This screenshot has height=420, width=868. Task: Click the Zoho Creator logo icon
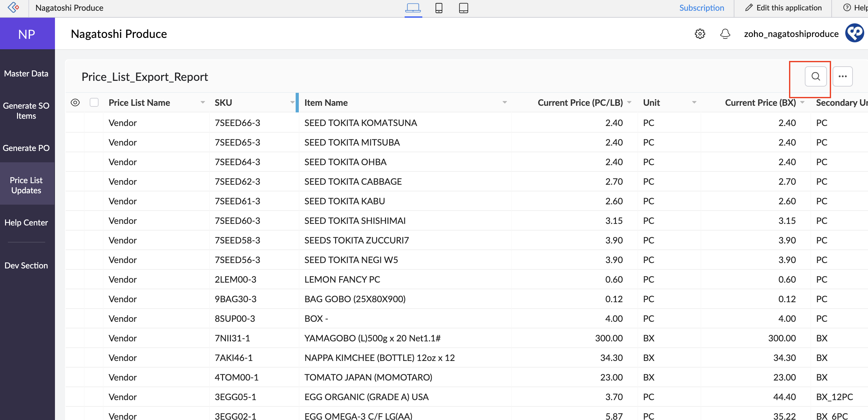coord(14,7)
